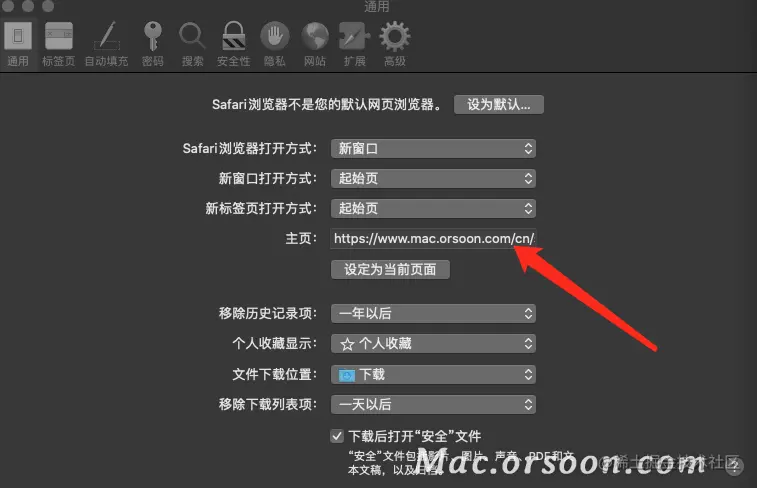The width and height of the screenshot is (757, 488).
Task: Open 新窗口打开方式 dropdown
Action: coord(433,179)
